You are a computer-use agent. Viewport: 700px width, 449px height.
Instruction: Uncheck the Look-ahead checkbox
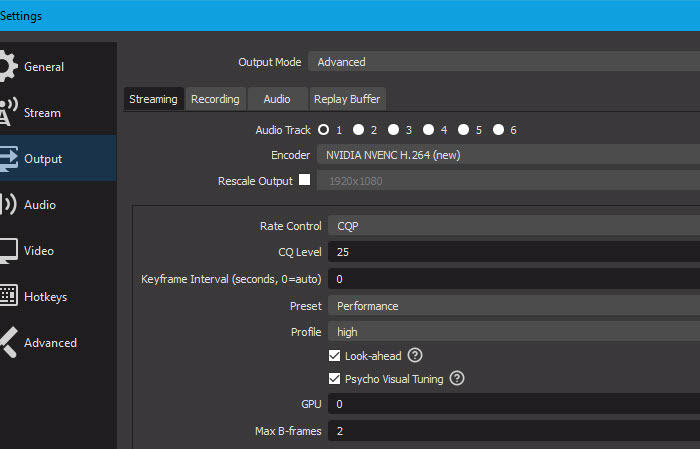pos(334,356)
